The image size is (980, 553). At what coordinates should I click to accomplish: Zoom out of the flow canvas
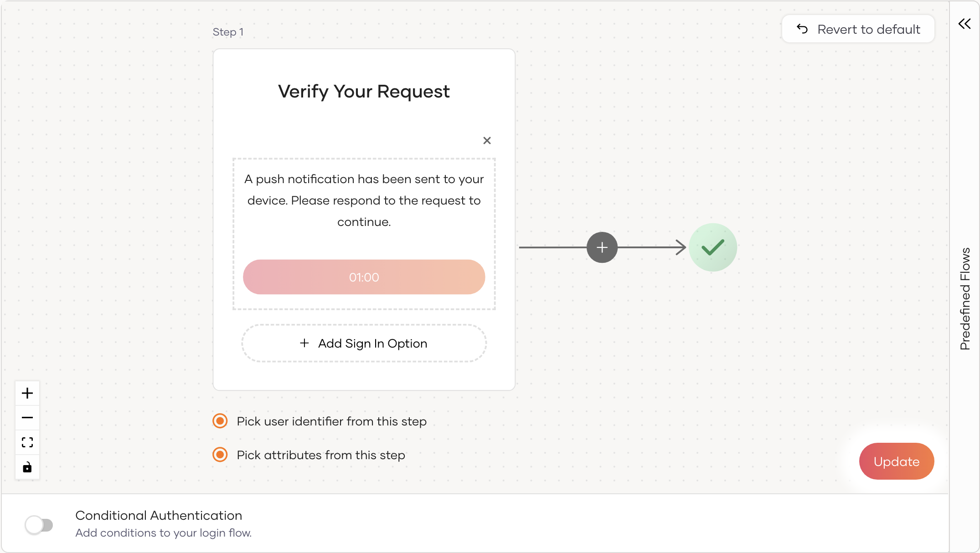tap(27, 417)
